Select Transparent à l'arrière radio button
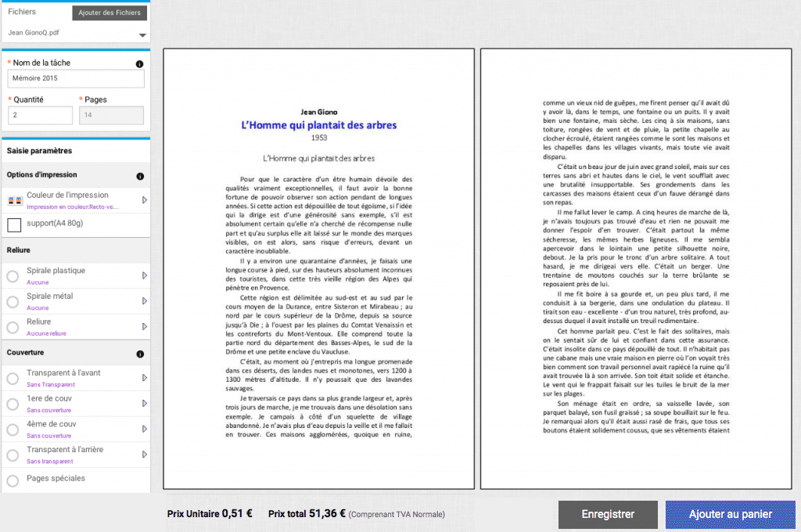 pos(13,455)
